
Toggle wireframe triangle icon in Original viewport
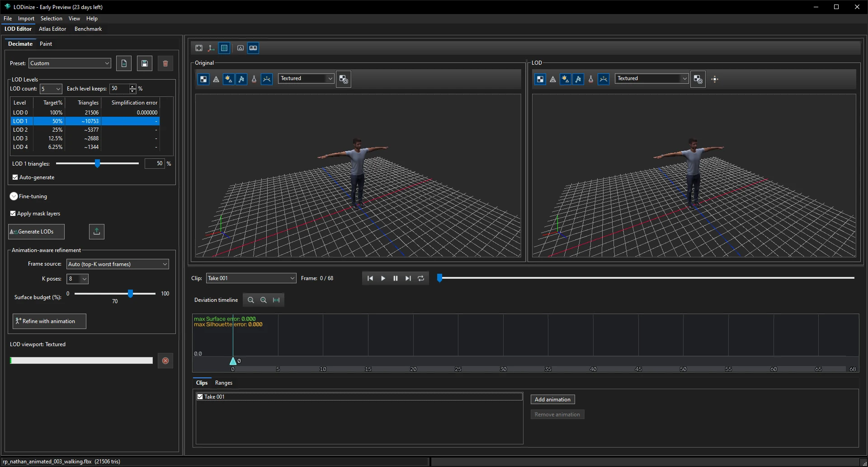tap(216, 79)
